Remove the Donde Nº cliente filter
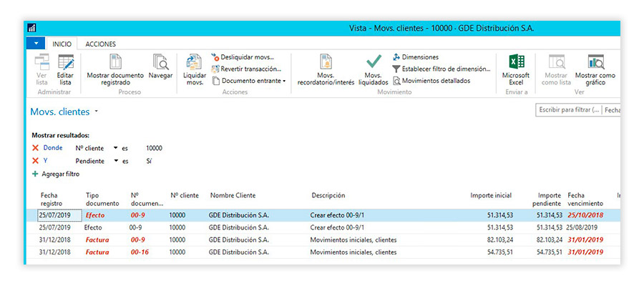The width and height of the screenshot is (644, 286). (35, 148)
